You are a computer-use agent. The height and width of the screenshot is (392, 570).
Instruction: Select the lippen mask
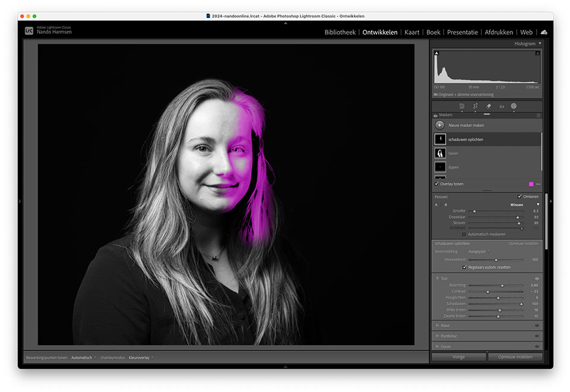486,167
